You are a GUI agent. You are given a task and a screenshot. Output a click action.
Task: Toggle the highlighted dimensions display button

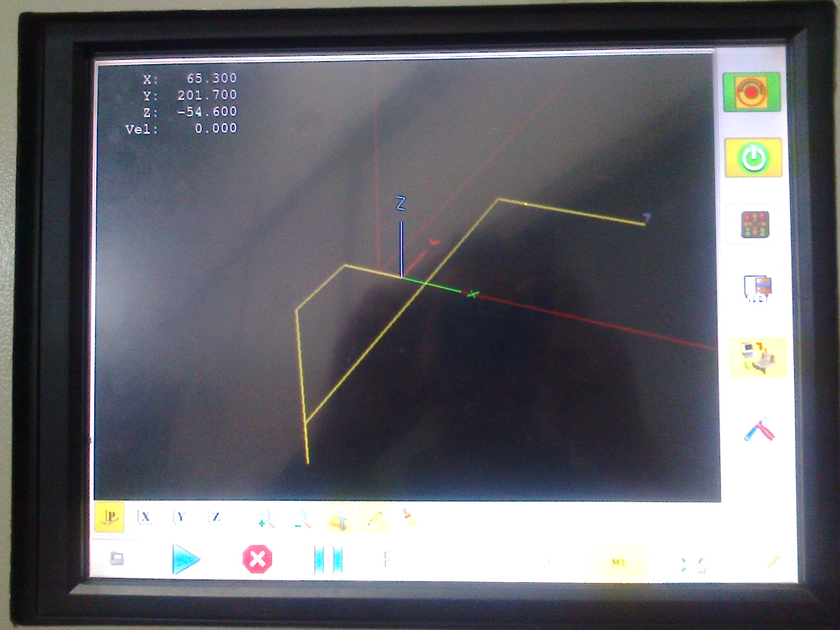coord(338,518)
